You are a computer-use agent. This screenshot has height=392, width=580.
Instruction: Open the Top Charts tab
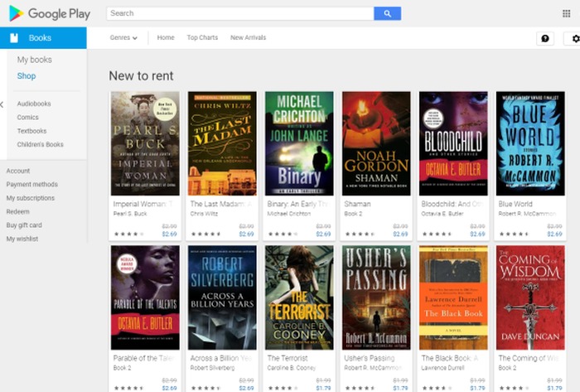coord(202,38)
